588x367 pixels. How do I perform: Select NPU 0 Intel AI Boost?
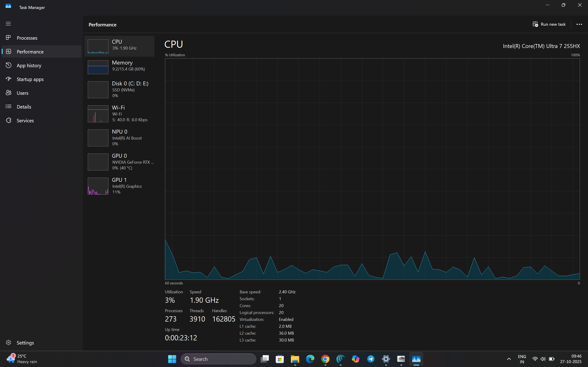tap(119, 138)
